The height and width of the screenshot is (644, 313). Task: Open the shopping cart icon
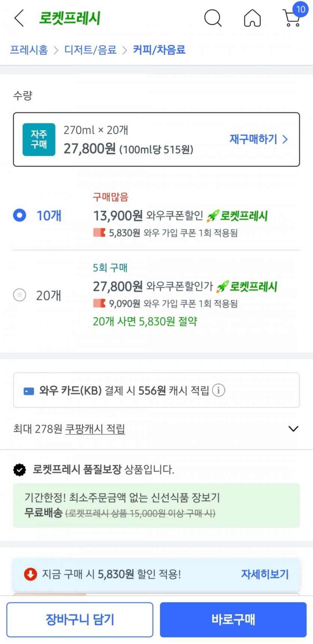click(292, 18)
